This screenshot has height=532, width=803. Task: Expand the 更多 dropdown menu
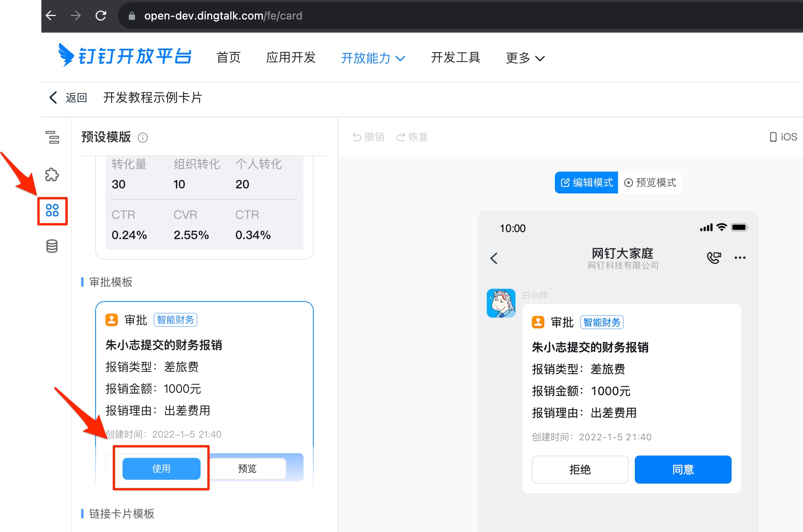click(525, 58)
